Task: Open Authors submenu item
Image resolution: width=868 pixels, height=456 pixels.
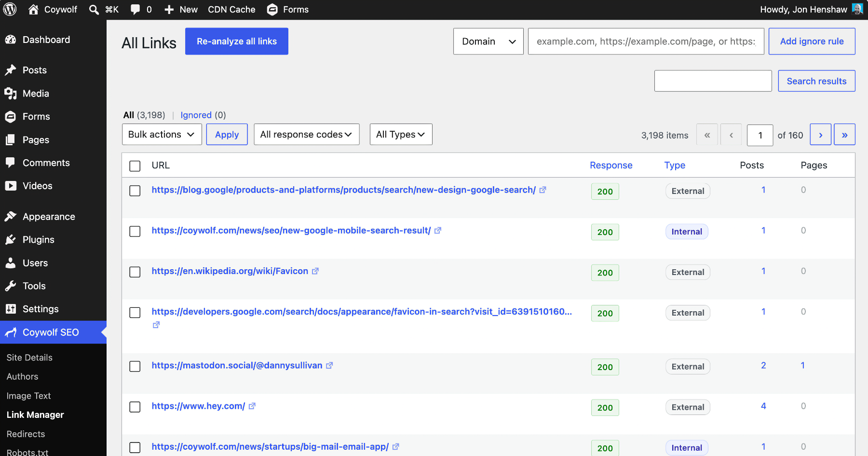Action: (x=22, y=376)
